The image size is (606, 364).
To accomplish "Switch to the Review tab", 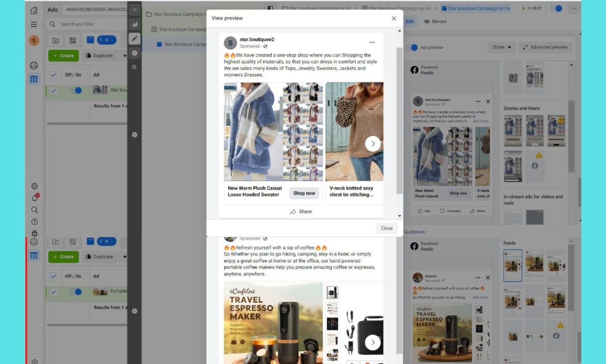I will point(435,21).
